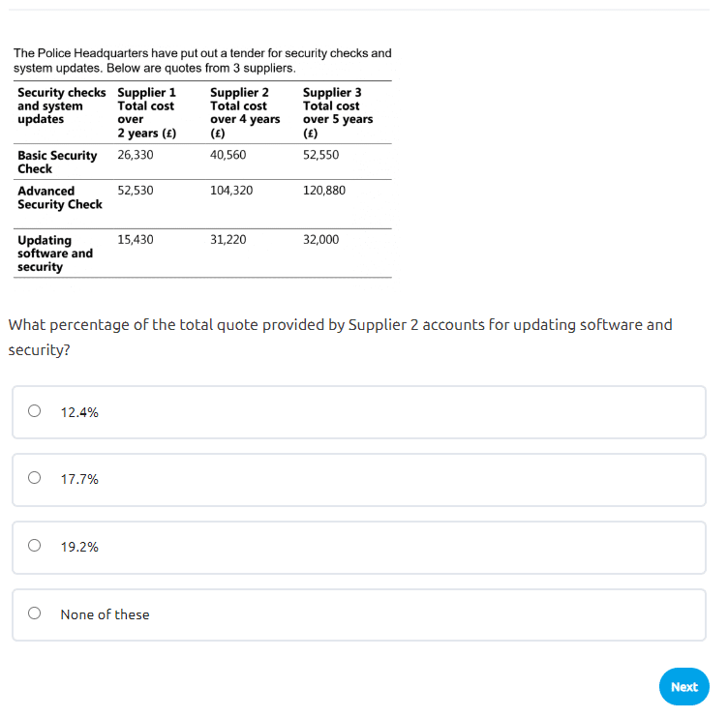
Task: Click the 40,560 value in the table
Action: tap(227, 155)
